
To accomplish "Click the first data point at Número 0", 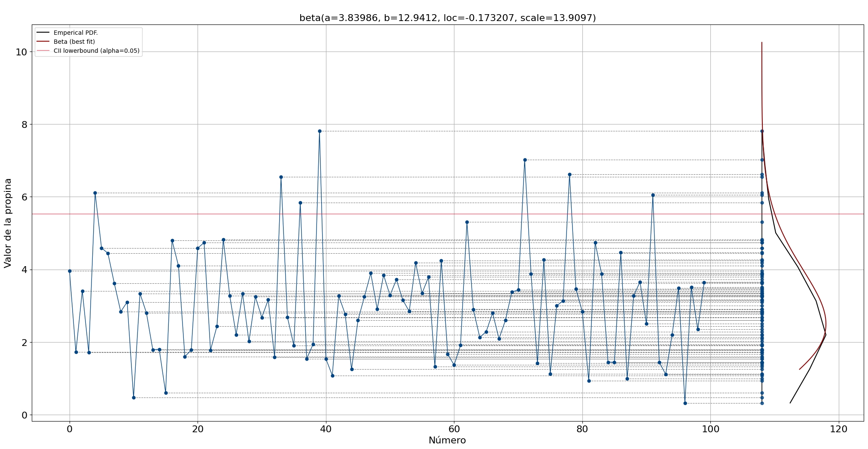I will tap(70, 271).
